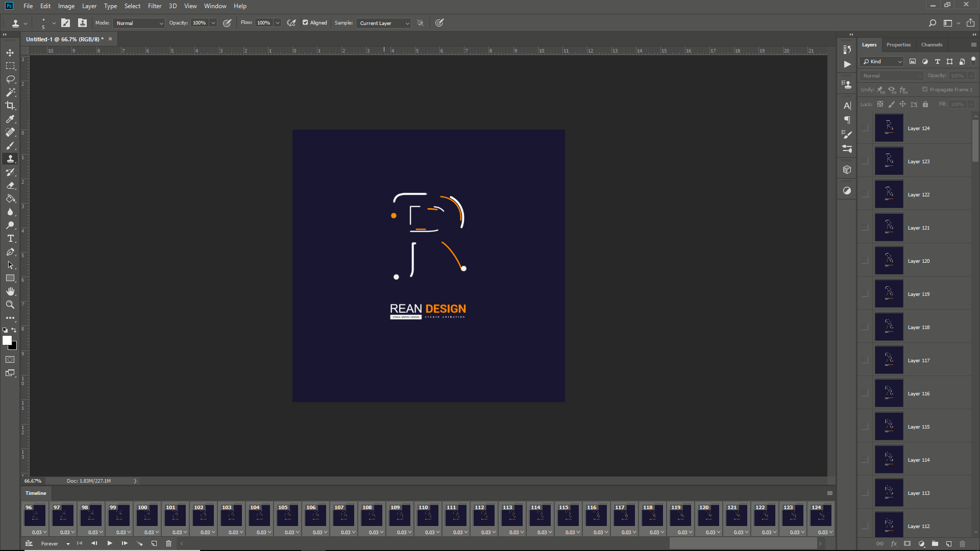Select the Eraser tool

click(x=10, y=185)
